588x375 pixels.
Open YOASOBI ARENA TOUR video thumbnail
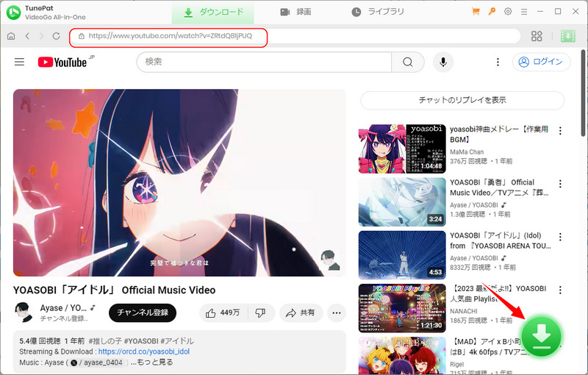click(x=402, y=255)
